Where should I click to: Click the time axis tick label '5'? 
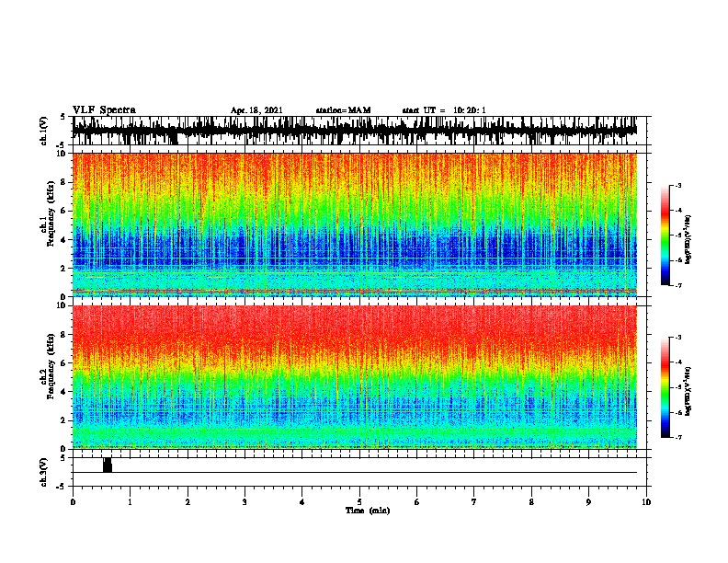coord(359,501)
